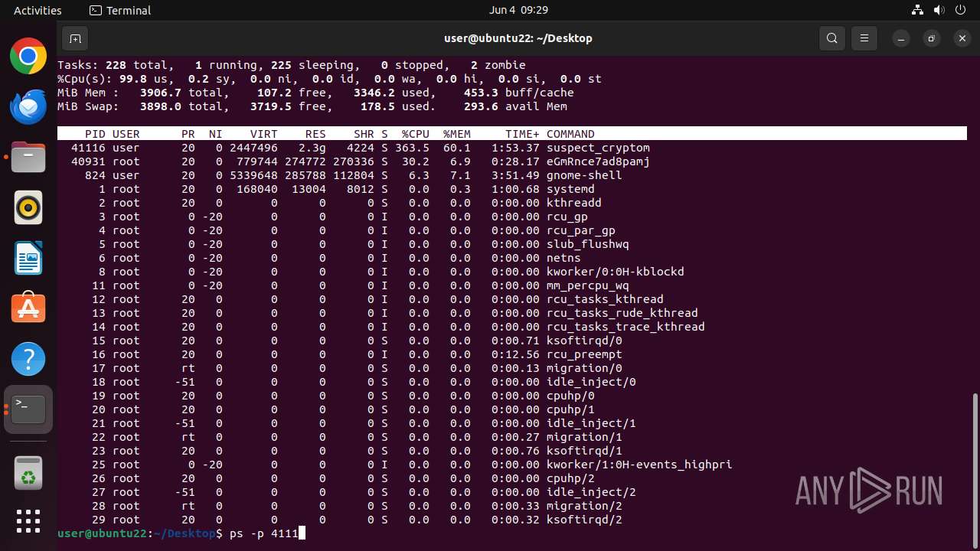Click the TIME+ column header
980x551 pixels.
pos(522,134)
